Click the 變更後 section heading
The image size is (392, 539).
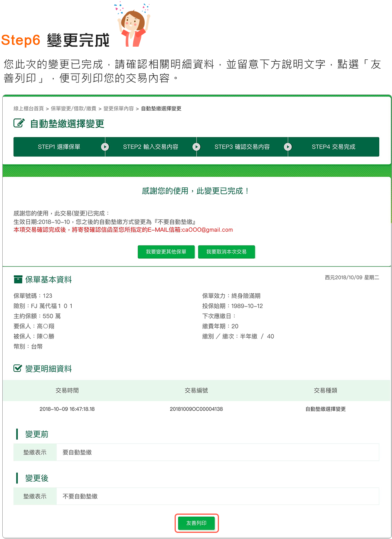tap(37, 478)
